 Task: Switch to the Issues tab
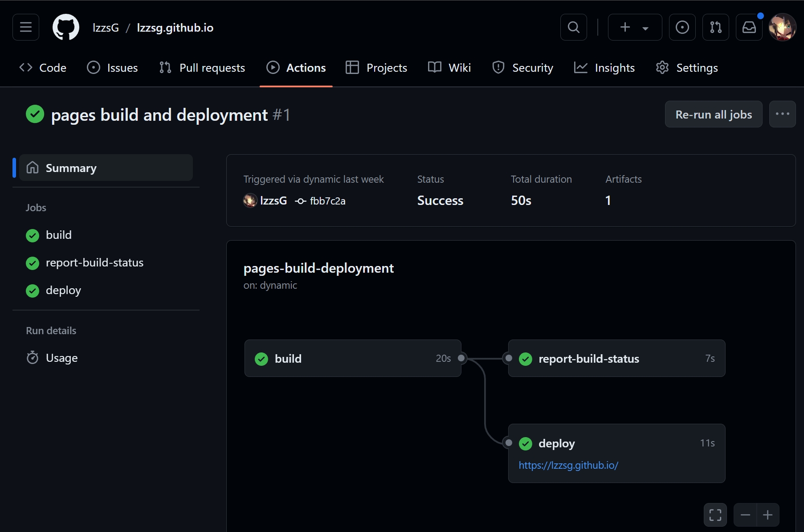pyautogui.click(x=112, y=68)
